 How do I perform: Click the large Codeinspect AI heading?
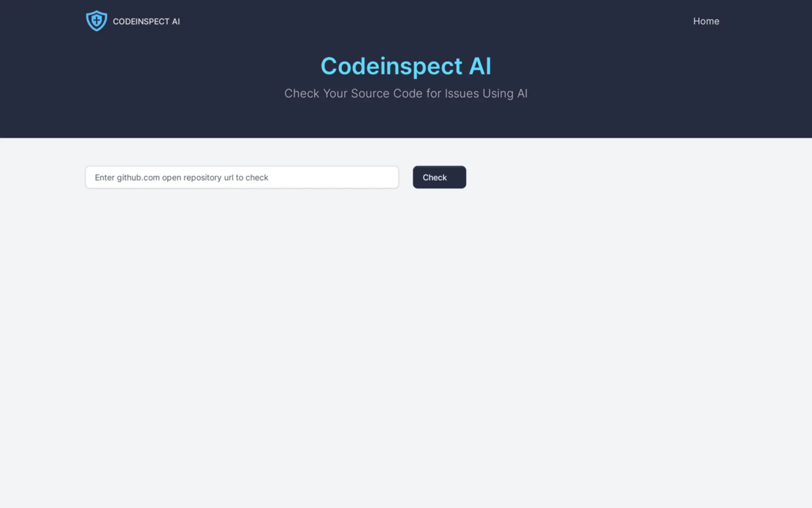[x=405, y=66]
